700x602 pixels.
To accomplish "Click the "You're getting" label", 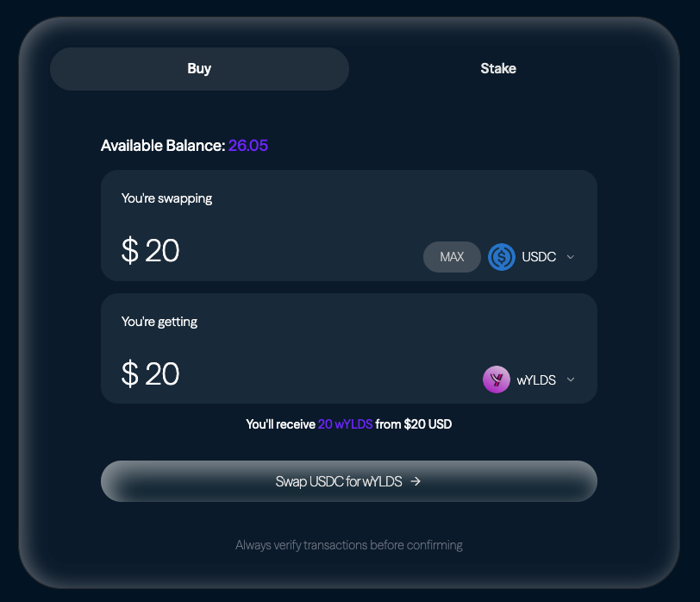I will (x=159, y=322).
